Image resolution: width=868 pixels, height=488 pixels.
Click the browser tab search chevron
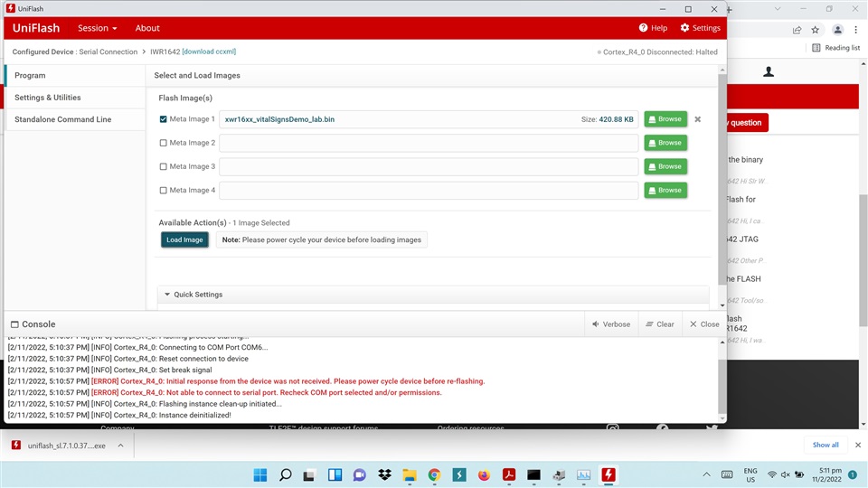pos(778,9)
